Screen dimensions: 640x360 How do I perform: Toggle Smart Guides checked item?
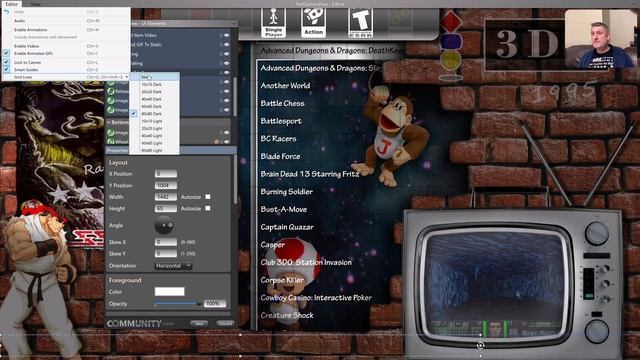65,70
